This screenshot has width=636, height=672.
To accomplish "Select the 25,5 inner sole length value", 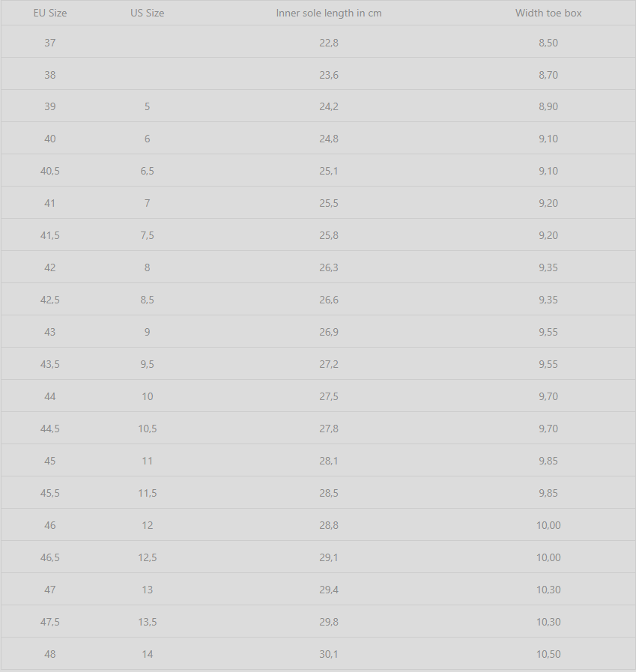I will tap(329, 203).
